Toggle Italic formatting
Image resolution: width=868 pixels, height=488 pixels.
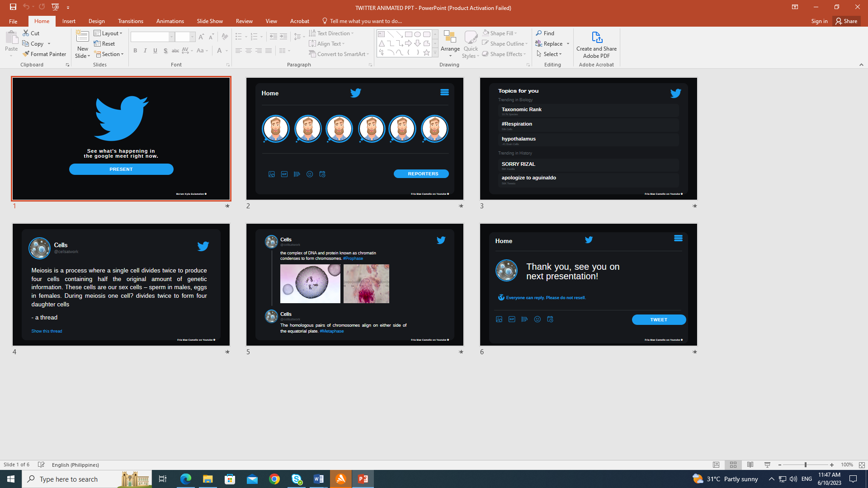[x=145, y=51]
